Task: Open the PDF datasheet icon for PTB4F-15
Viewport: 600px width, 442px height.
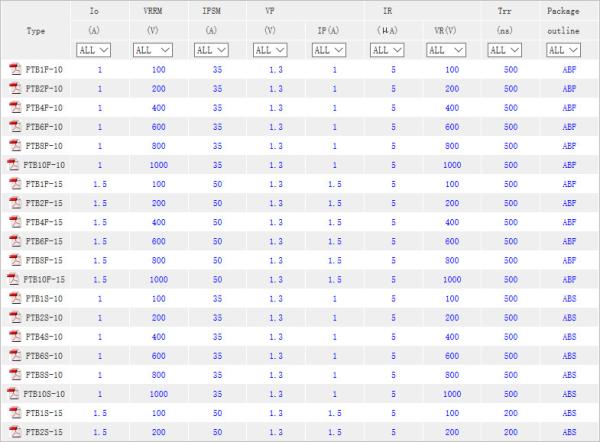Action: (x=15, y=222)
